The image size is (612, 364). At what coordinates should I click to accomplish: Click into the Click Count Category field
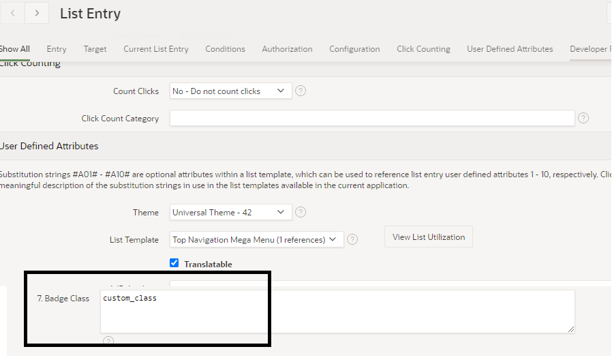[371, 118]
